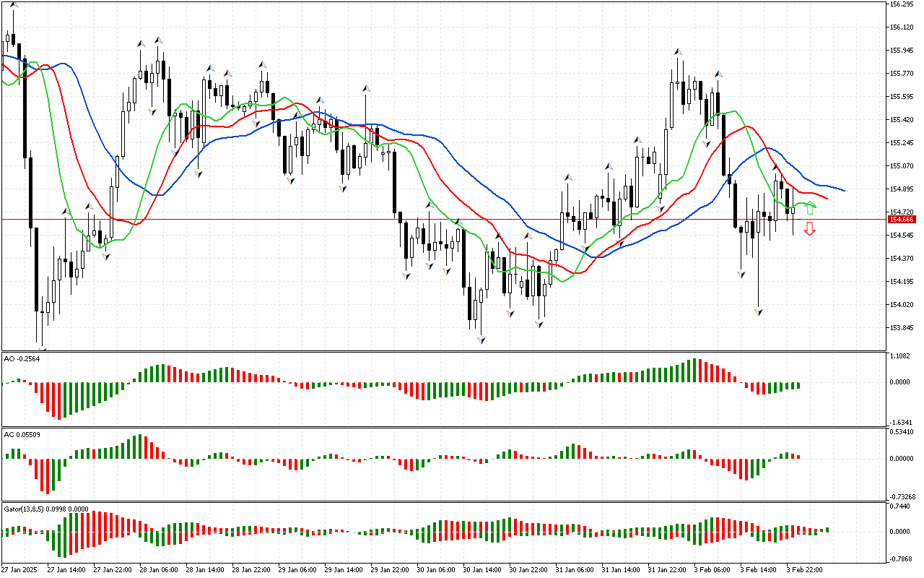
Task: Click price level 154.895 on the axis
Action: point(902,189)
